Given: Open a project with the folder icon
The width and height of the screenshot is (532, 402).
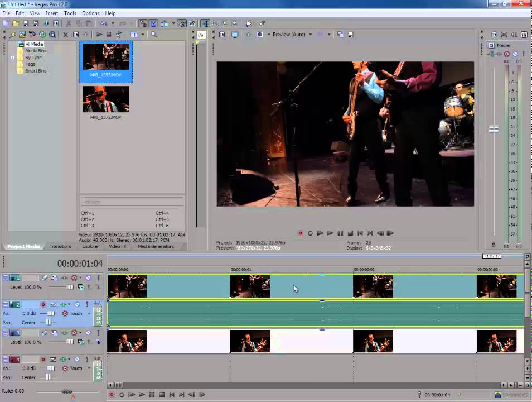Looking at the screenshot, I should click(x=16, y=23).
